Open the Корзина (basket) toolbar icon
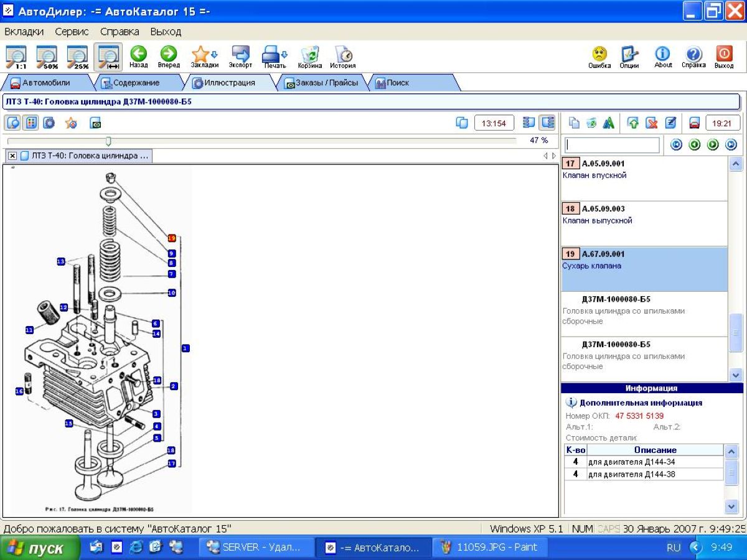The image size is (747, 560). (x=309, y=54)
